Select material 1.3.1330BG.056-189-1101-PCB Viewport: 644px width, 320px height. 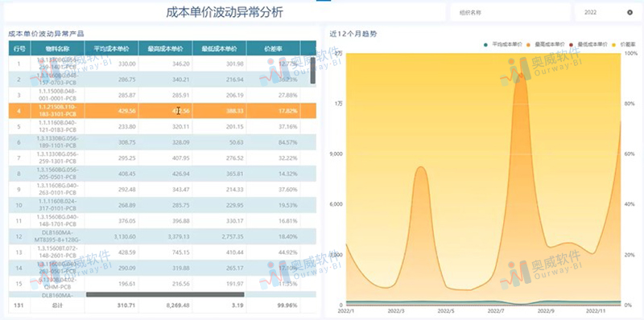pyautogui.click(x=57, y=142)
